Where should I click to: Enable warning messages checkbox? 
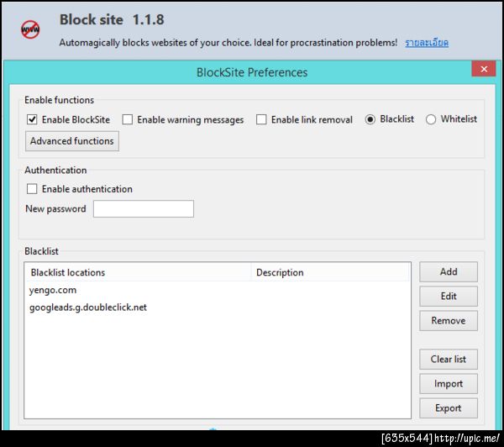click(x=128, y=119)
